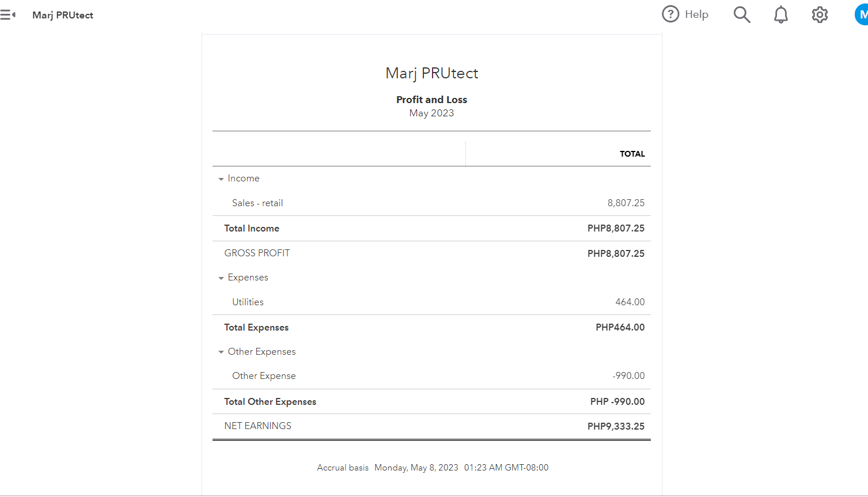Image resolution: width=868 pixels, height=497 pixels.
Task: Open the Help question mark icon
Action: pos(670,14)
